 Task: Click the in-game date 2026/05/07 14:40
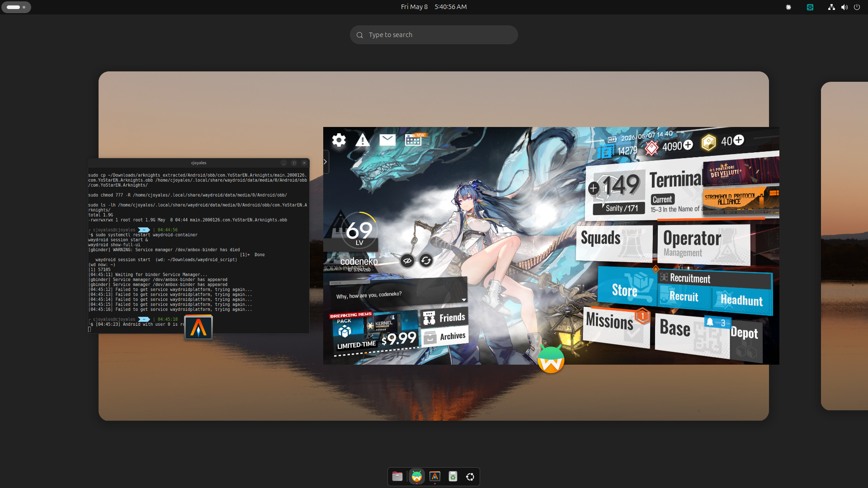[x=646, y=136]
